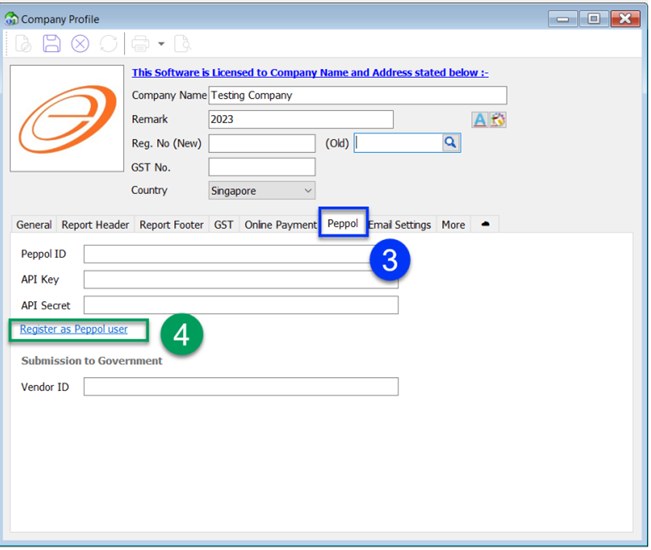
Task: Click the Register as Peppol user link
Action: click(74, 329)
